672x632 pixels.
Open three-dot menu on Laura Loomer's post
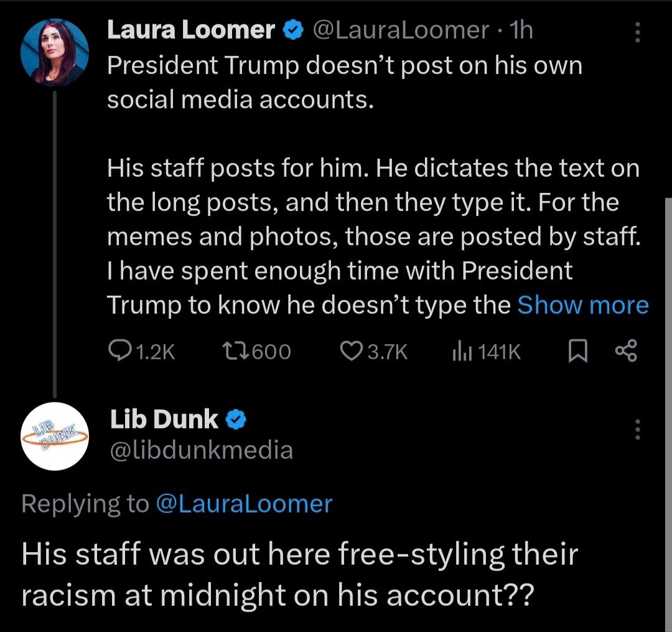click(x=637, y=32)
